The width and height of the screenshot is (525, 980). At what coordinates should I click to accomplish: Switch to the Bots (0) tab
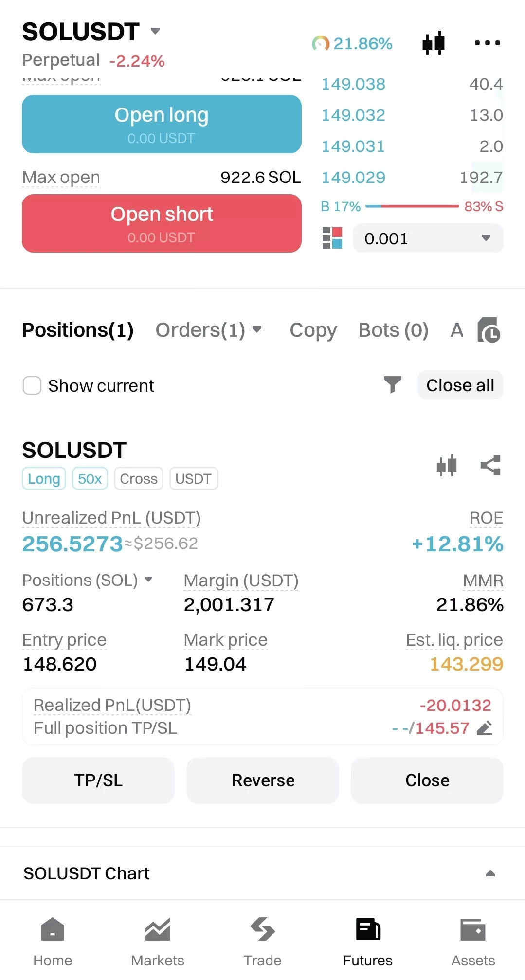click(393, 330)
